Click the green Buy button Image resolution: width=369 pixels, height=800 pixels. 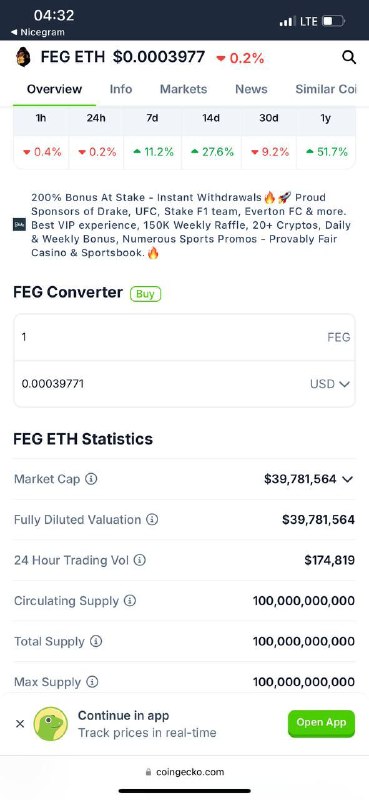tap(145, 294)
